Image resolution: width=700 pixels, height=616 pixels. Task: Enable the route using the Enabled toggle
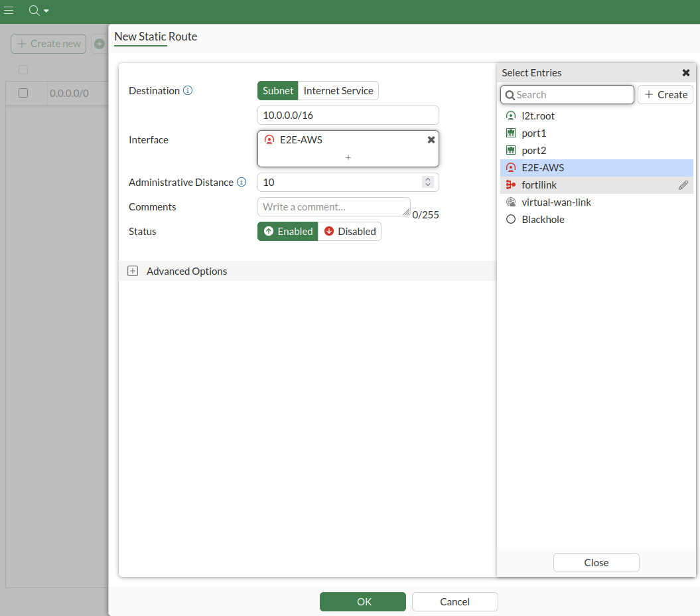(287, 231)
